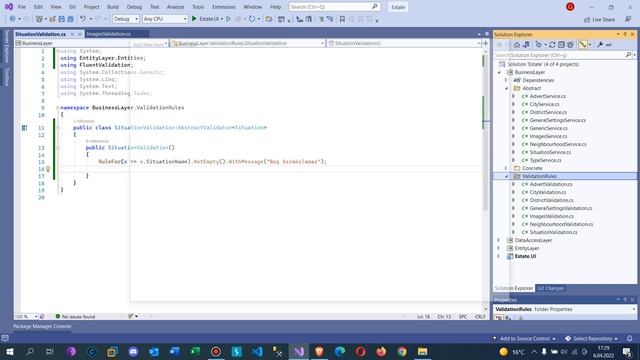Open Properties wrench icon in Solution Explorer
The height and width of the screenshot is (360, 640).
pyautogui.click(x=600, y=45)
